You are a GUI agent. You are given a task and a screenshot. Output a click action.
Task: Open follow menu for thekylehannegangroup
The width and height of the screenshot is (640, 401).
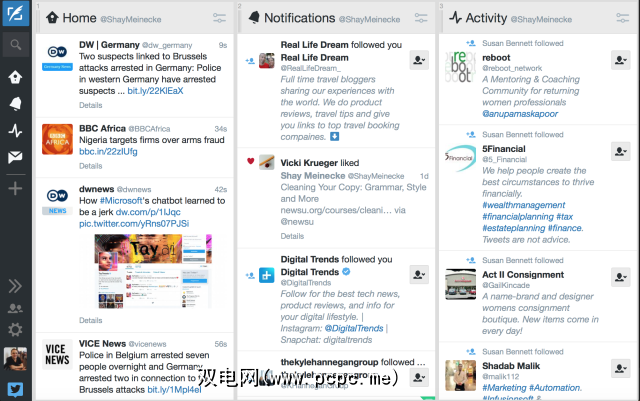pyautogui.click(x=419, y=377)
